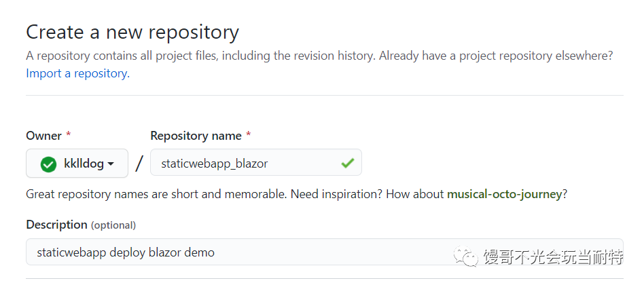This screenshot has height=285, width=644.
Task: Click the Create a new repository heading
Action: click(132, 32)
